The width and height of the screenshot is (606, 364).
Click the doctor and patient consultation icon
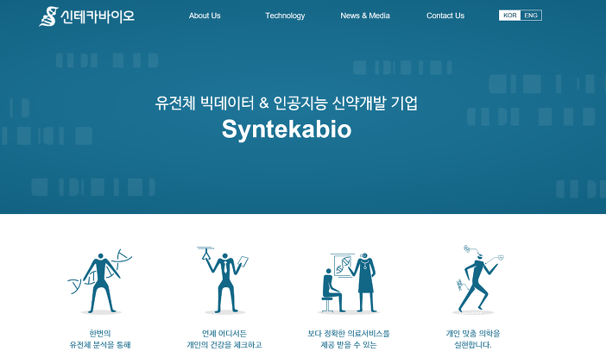pos(349,283)
